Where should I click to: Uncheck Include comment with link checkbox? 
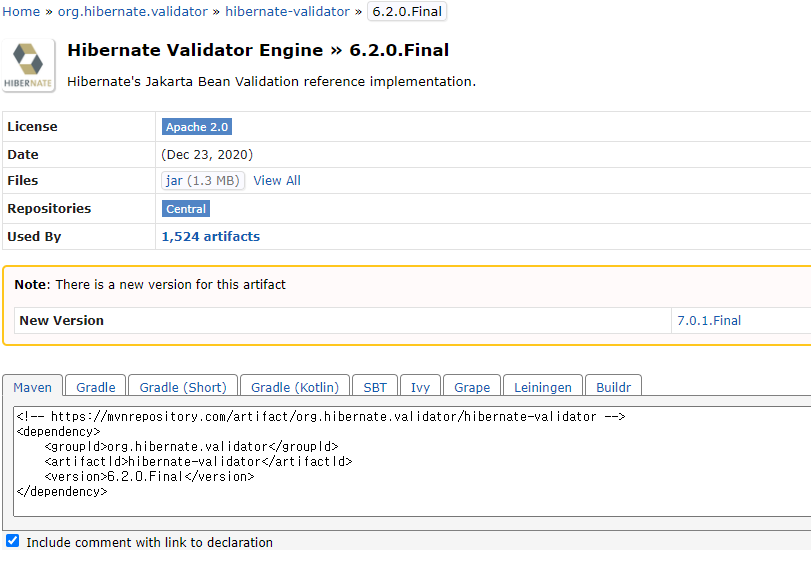[12, 541]
